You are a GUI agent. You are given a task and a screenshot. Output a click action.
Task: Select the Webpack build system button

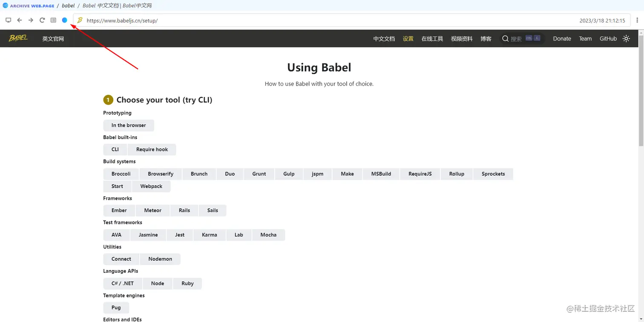point(151,186)
